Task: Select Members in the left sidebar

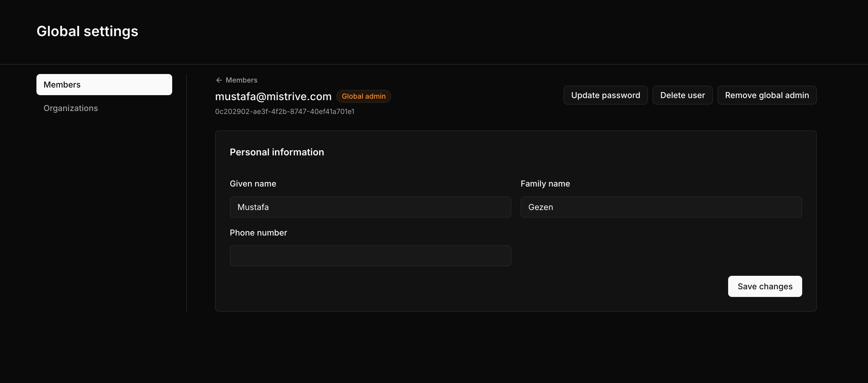Action: [104, 85]
